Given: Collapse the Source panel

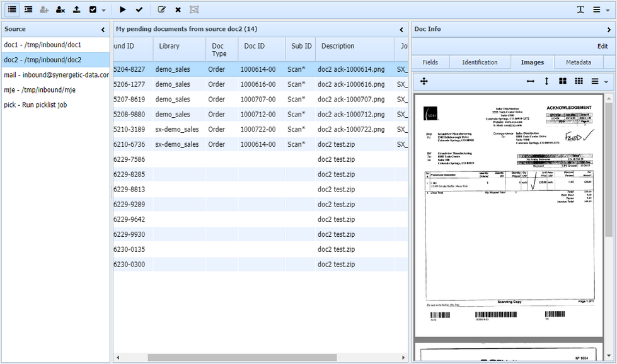Looking at the screenshot, I should pos(103,30).
